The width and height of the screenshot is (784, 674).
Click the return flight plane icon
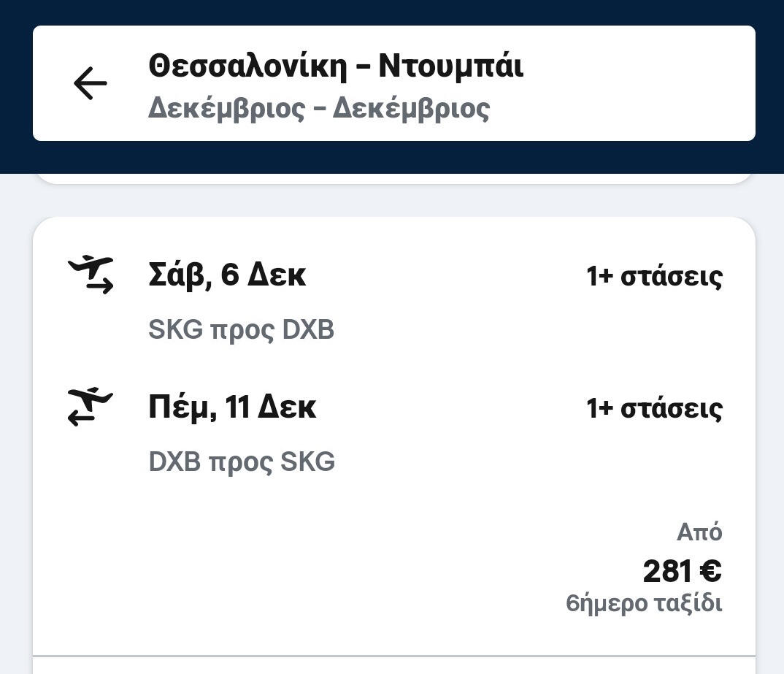tap(91, 407)
